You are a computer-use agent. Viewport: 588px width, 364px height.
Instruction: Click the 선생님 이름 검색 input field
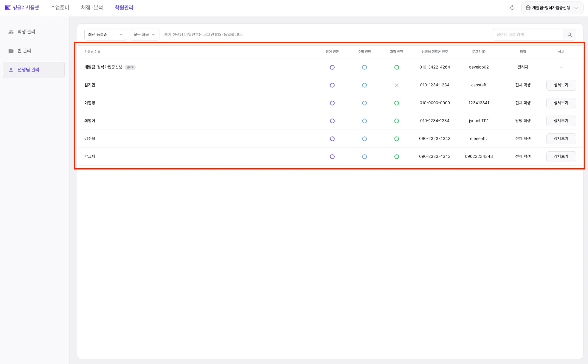[x=528, y=35]
